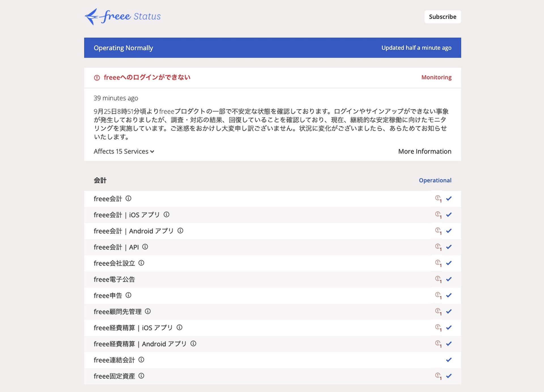Click info icon beside freee会社設立
This screenshot has height=392, width=544.
pos(141,263)
